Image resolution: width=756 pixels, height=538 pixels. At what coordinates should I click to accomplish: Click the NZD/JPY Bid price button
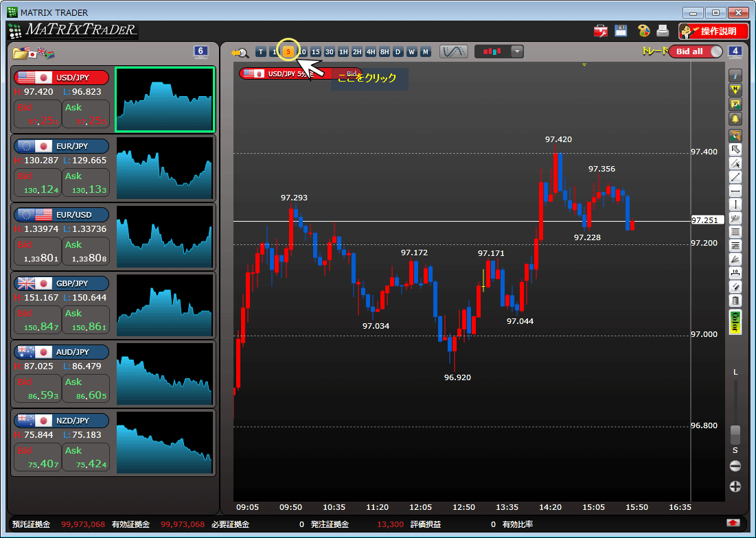pyautogui.click(x=38, y=457)
